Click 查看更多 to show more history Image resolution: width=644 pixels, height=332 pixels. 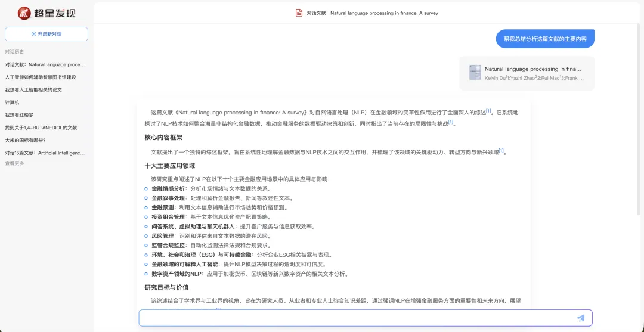[x=14, y=163]
